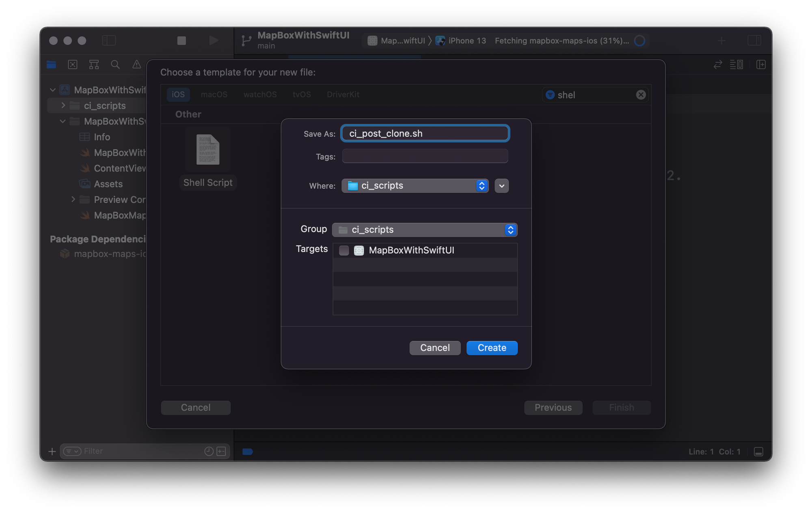Switch to the watchOS template tab
The width and height of the screenshot is (812, 514).
point(260,95)
